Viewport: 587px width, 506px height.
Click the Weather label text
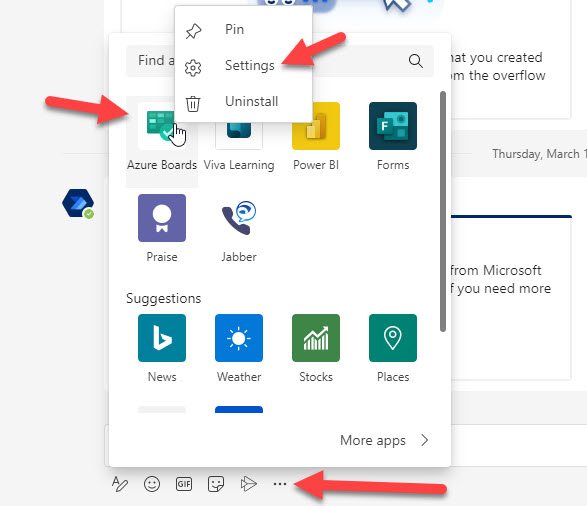click(x=239, y=377)
